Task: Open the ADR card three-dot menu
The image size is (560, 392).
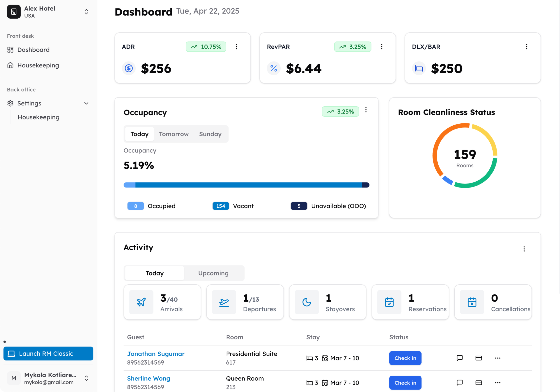Action: [x=236, y=47]
